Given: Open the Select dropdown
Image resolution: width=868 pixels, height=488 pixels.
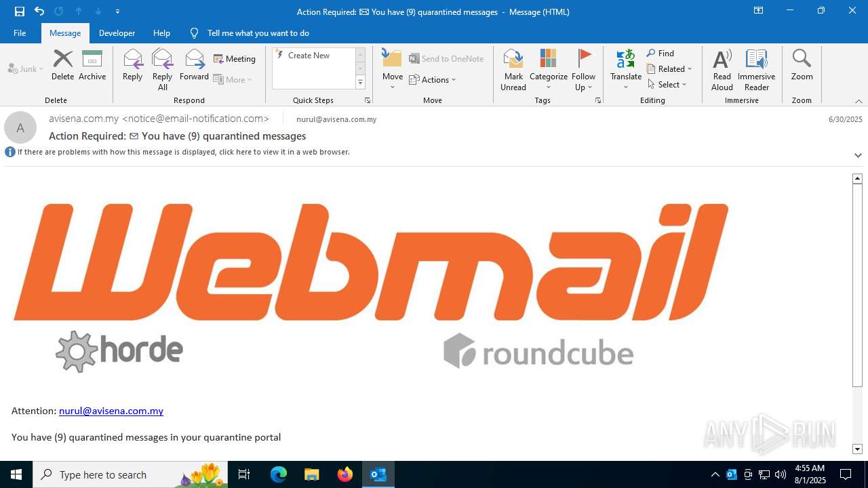Looking at the screenshot, I should 667,85.
